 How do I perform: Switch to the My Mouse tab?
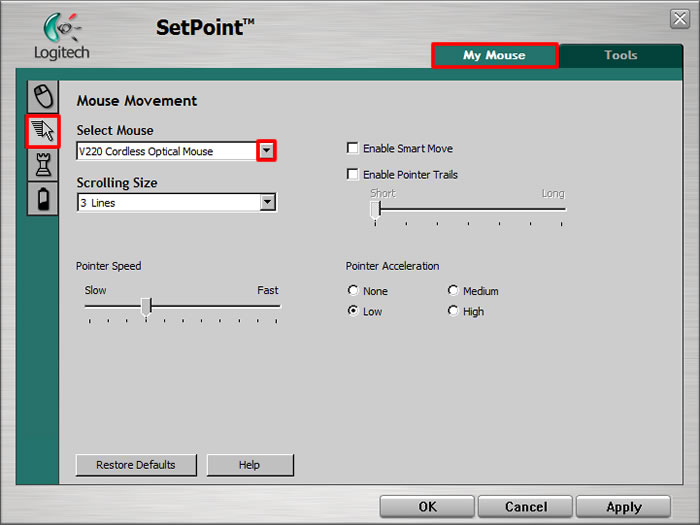494,55
